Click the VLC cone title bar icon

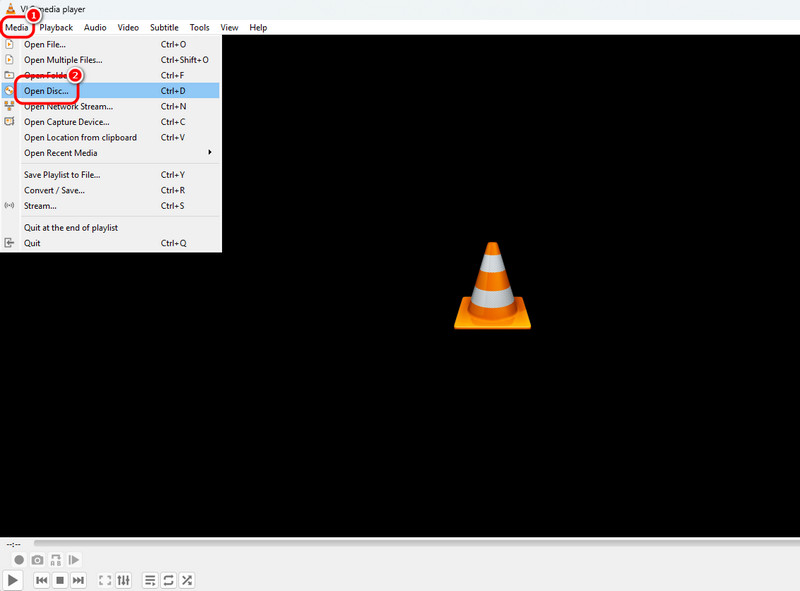point(10,9)
